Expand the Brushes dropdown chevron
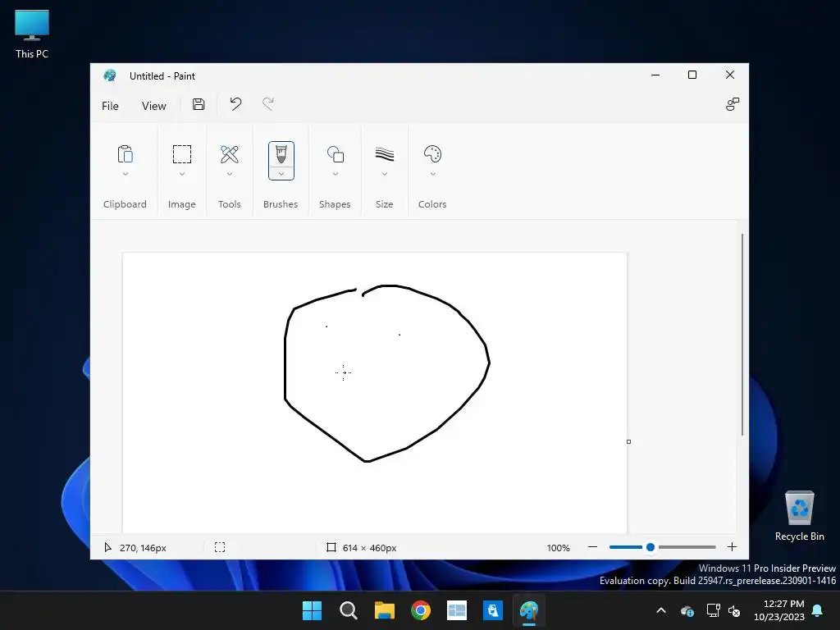The height and width of the screenshot is (630, 840). pos(281,174)
